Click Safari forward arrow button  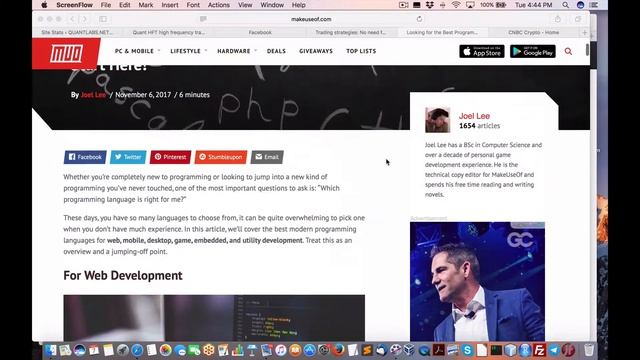pos(84,19)
